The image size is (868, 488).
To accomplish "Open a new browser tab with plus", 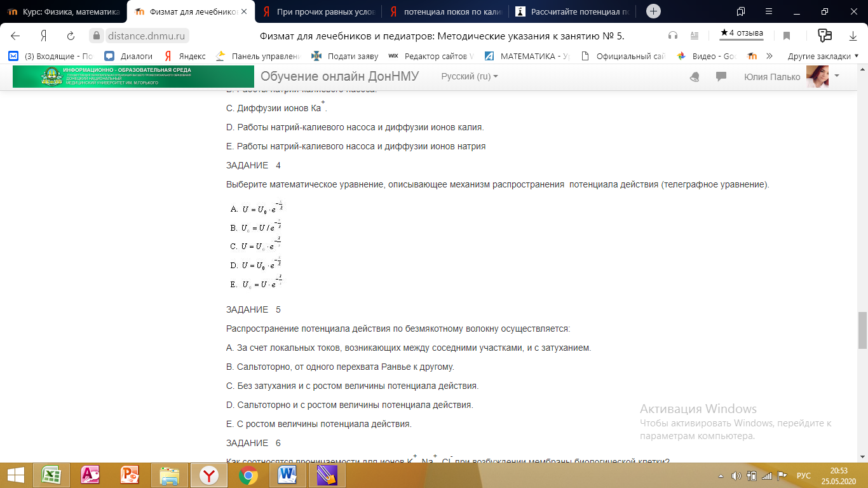I will click(653, 11).
